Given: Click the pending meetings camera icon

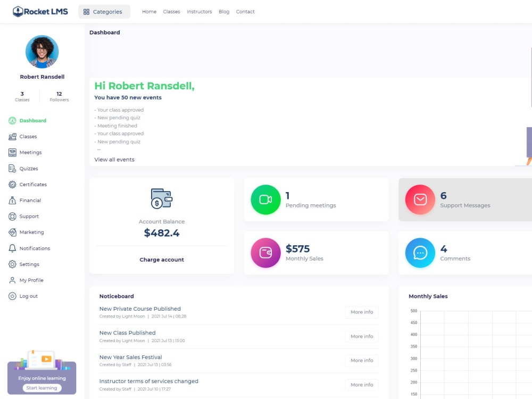Looking at the screenshot, I should pyautogui.click(x=265, y=199).
